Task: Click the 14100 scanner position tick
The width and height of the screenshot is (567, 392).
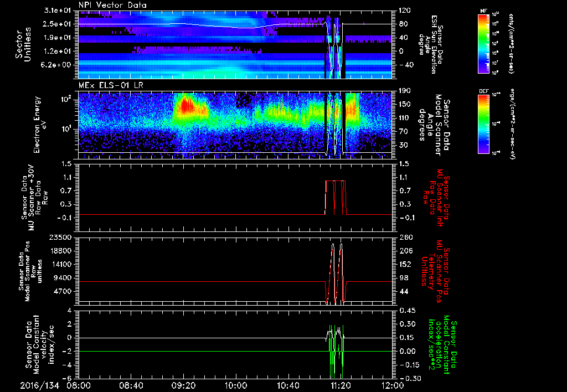Action: pyautogui.click(x=62, y=264)
